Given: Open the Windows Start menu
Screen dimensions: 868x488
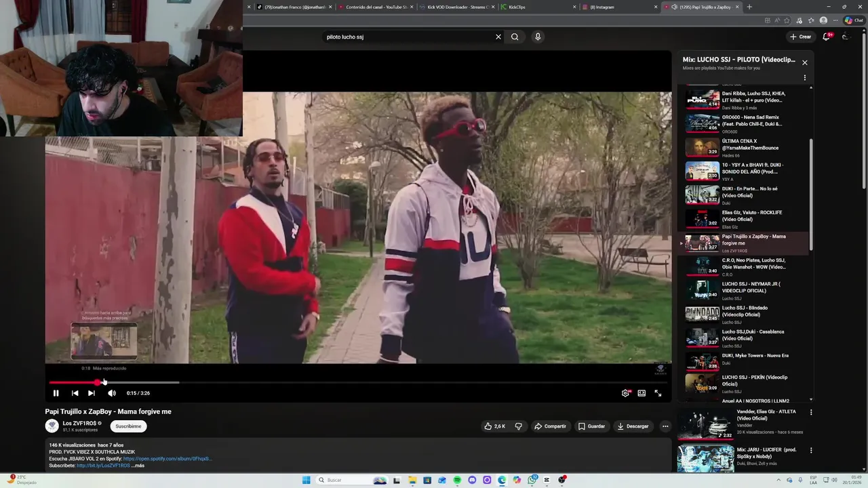Looking at the screenshot, I should tap(306, 480).
